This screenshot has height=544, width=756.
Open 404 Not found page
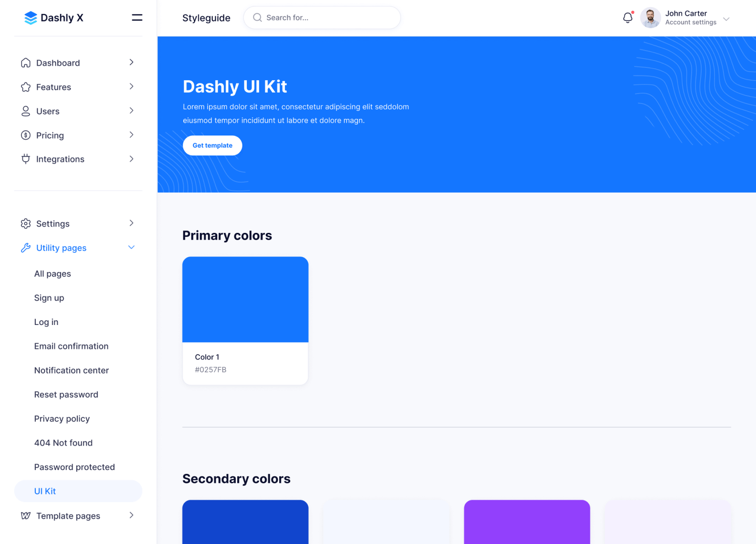click(x=63, y=442)
